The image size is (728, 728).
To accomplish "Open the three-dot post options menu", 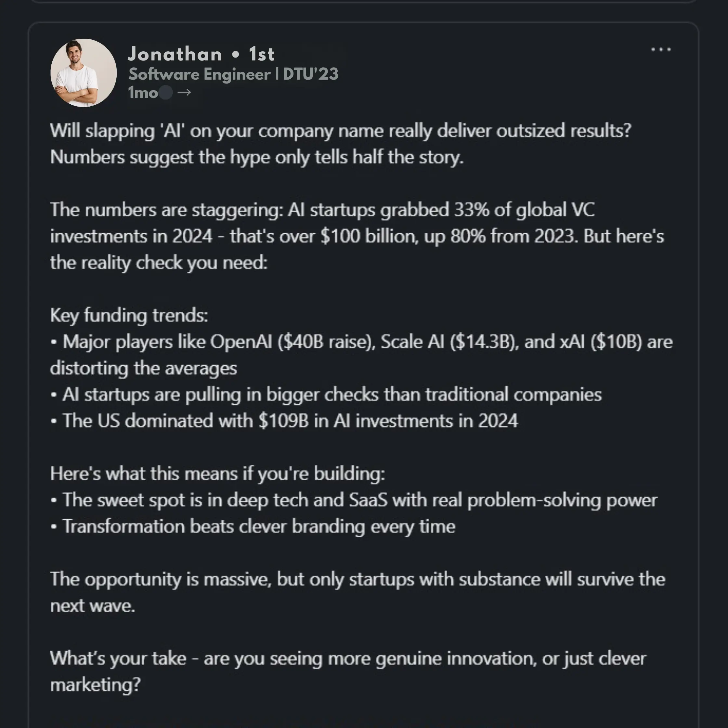I will pyautogui.click(x=661, y=49).
